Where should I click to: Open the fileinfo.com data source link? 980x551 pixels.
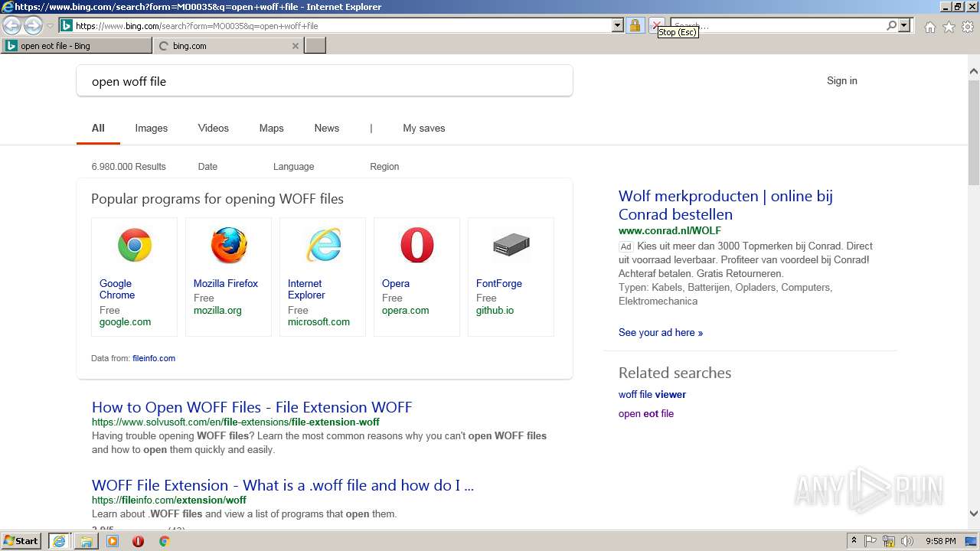tap(153, 358)
